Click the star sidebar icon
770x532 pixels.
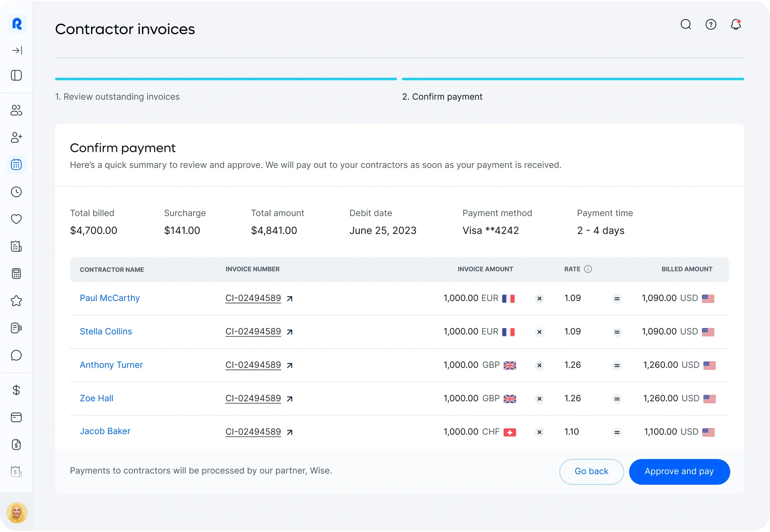16,301
